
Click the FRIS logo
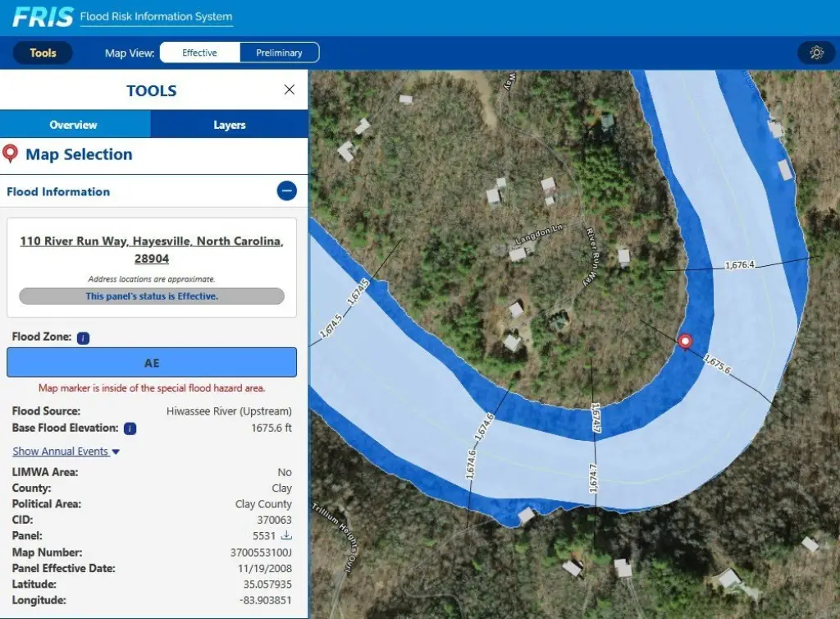coord(43,16)
